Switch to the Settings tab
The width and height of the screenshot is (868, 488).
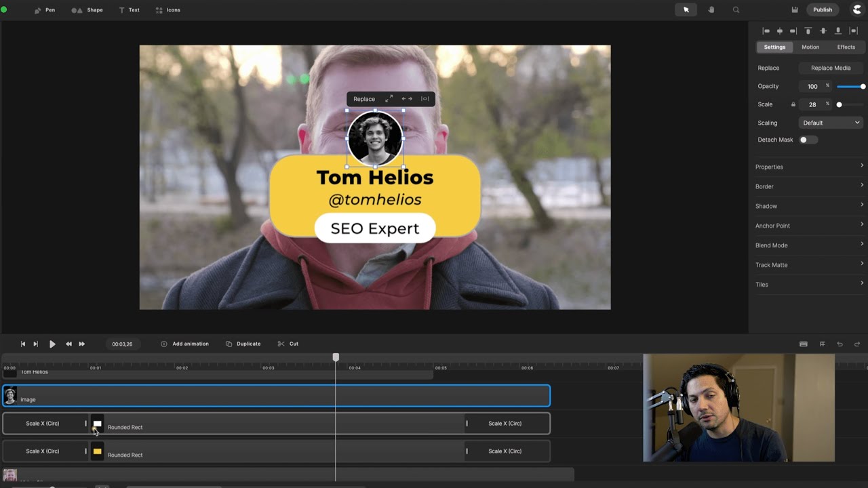point(774,47)
